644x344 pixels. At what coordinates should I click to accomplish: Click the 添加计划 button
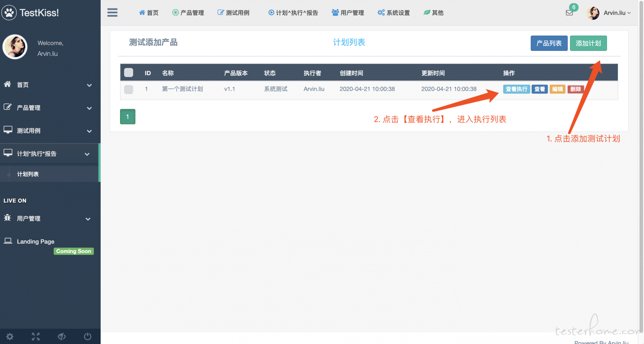point(588,43)
